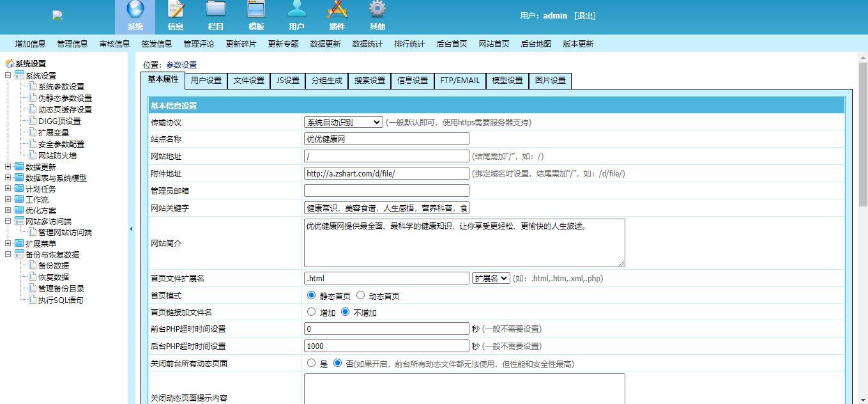Open the 模板 window icon section
Viewport: 868px width, 404px height.
pos(256,17)
